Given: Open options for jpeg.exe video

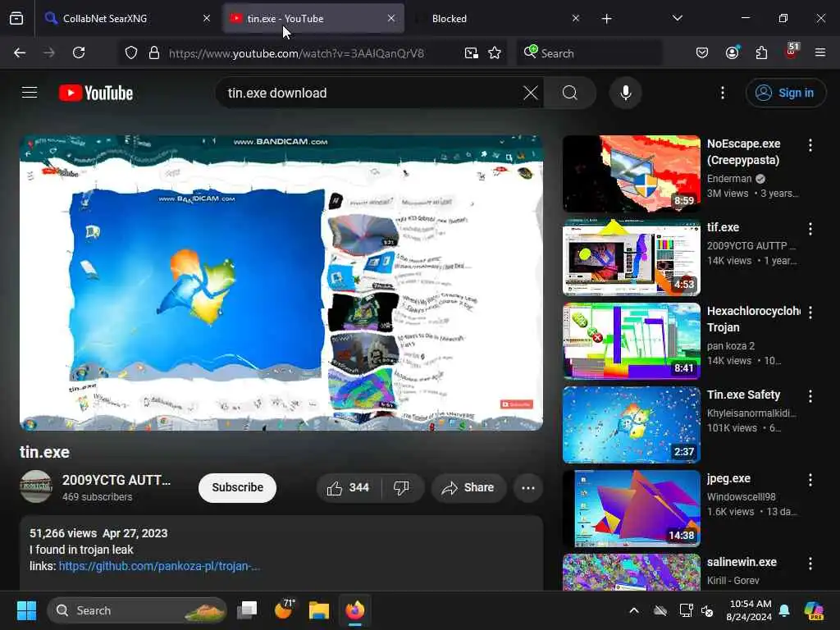Looking at the screenshot, I should 810,479.
